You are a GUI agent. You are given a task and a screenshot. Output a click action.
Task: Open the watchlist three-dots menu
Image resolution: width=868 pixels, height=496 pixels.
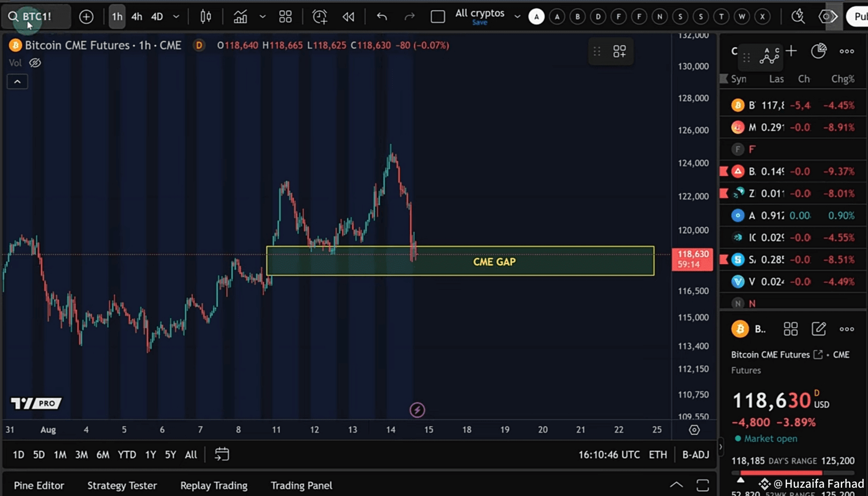pos(847,51)
